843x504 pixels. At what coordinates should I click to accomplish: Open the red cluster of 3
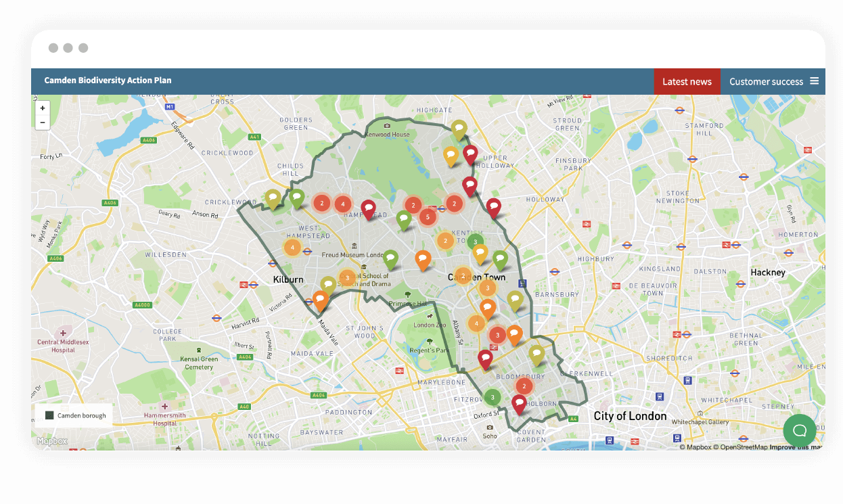[498, 335]
